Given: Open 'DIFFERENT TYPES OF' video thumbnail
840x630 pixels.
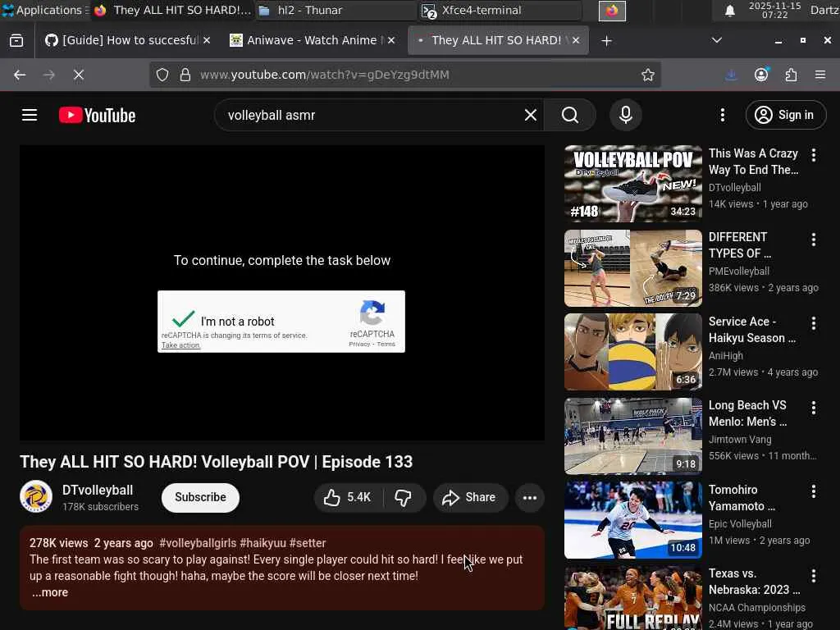Looking at the screenshot, I should [x=632, y=268].
